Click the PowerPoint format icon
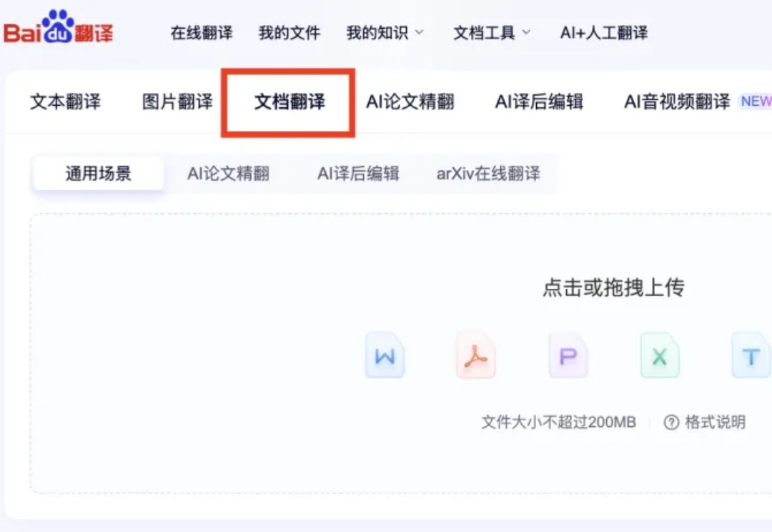The width and height of the screenshot is (772, 532). click(568, 356)
